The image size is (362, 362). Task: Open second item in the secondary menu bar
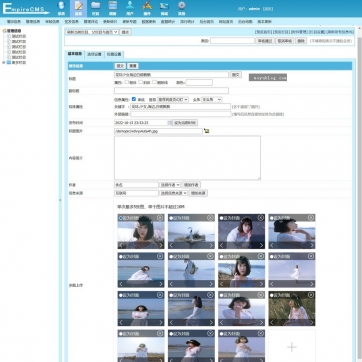(33, 22)
